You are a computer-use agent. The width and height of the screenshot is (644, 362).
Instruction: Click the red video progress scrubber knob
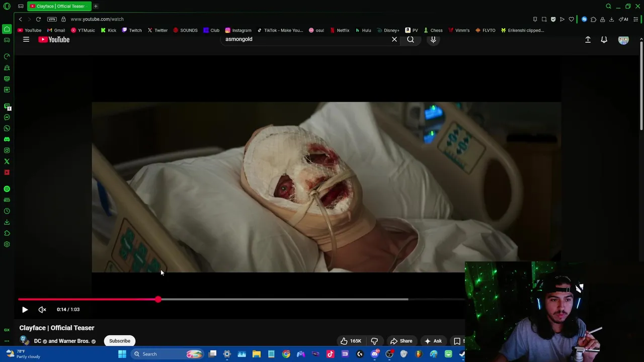tap(158, 299)
